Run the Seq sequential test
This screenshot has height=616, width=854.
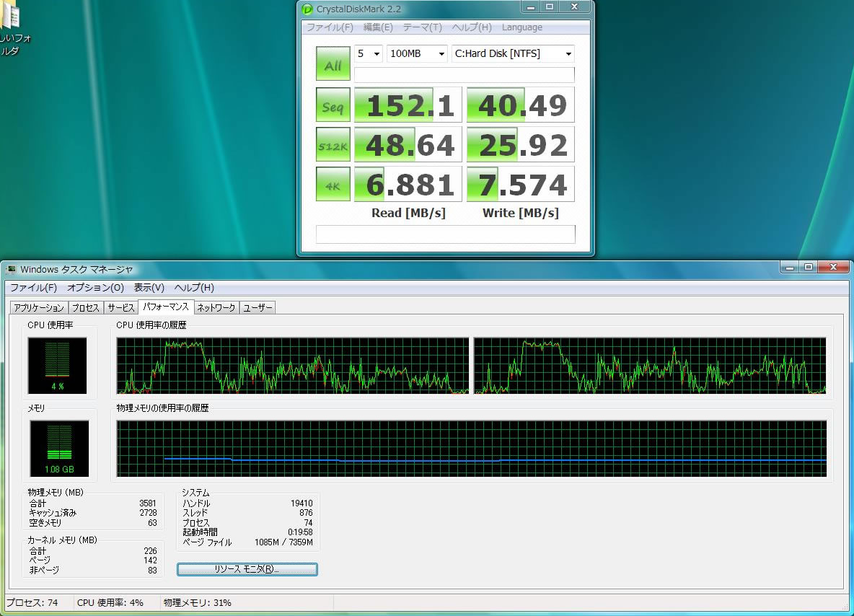[333, 105]
